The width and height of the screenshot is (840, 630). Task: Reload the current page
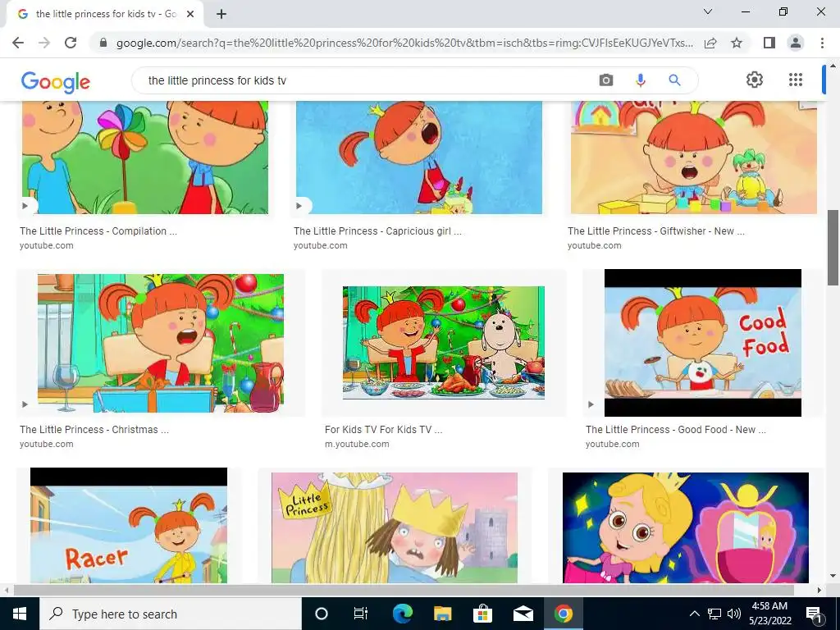pos(71,43)
